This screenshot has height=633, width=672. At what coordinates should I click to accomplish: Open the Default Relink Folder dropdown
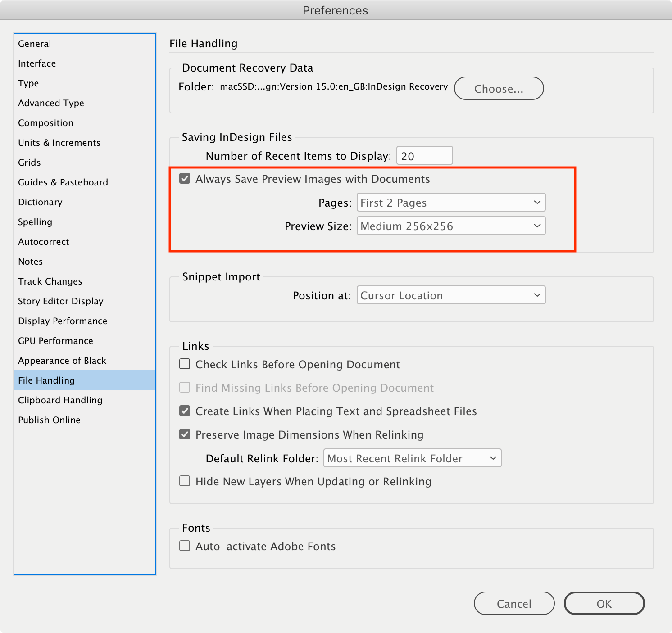[412, 458]
